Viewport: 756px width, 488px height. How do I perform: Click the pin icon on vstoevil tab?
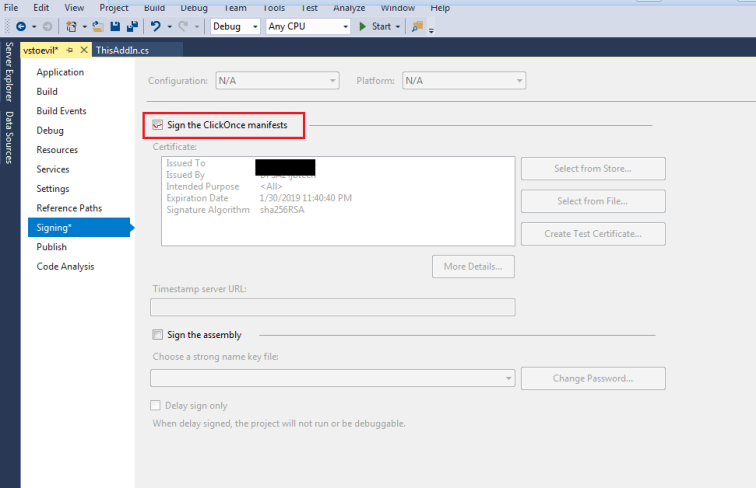pyautogui.click(x=70, y=50)
